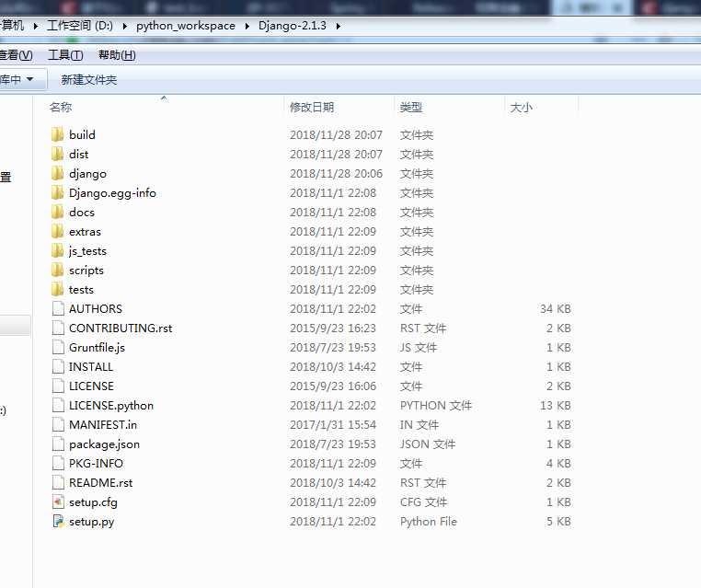Select the setup.py Python file icon
701x588 pixels.
pos(58,522)
